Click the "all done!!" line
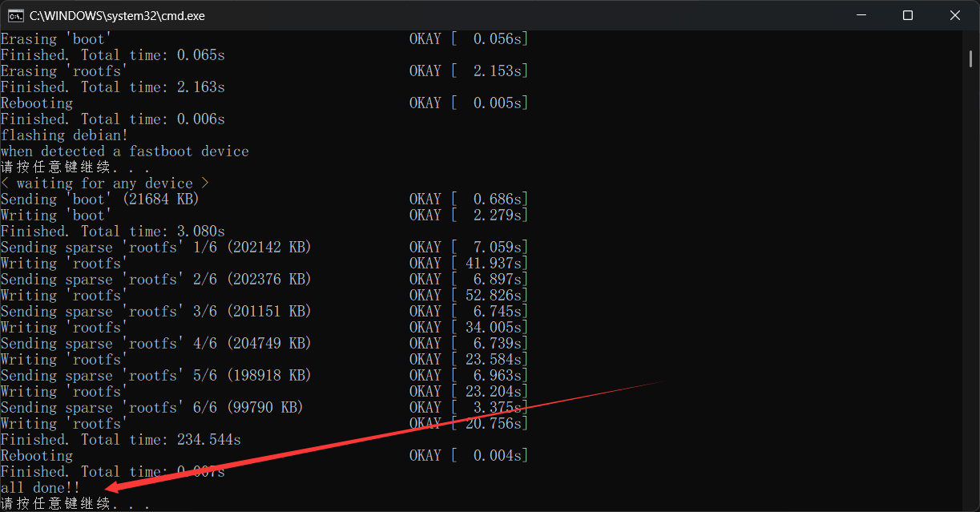The image size is (980, 512). tap(40, 488)
